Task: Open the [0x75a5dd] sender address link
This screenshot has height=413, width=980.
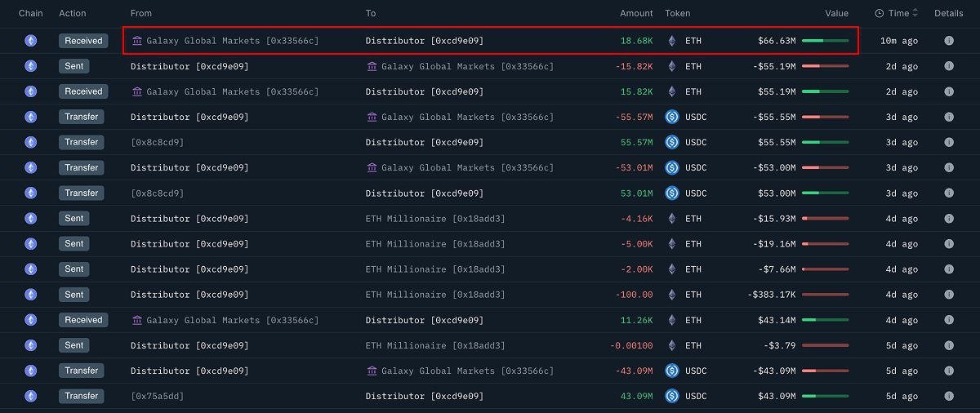Action: coord(158,396)
